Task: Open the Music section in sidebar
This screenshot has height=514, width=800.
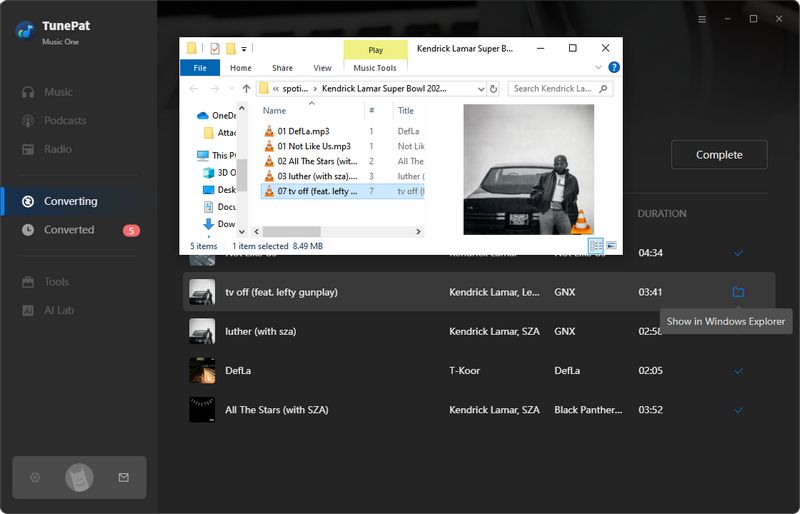Action: pos(58,92)
